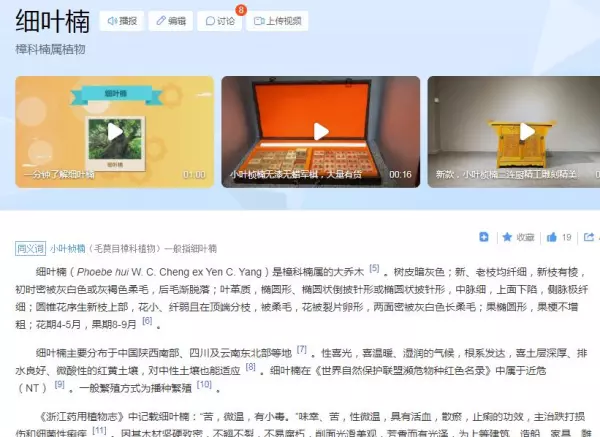Click the 樟科楠属植物 subtitle
The image size is (600, 437).
pos(51,49)
